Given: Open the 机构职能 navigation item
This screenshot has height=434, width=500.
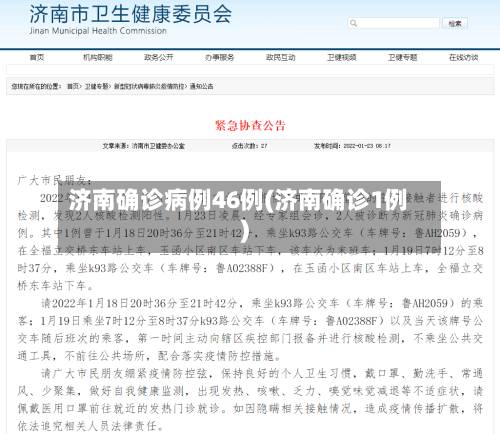Looking at the screenshot, I should click(x=97, y=57).
